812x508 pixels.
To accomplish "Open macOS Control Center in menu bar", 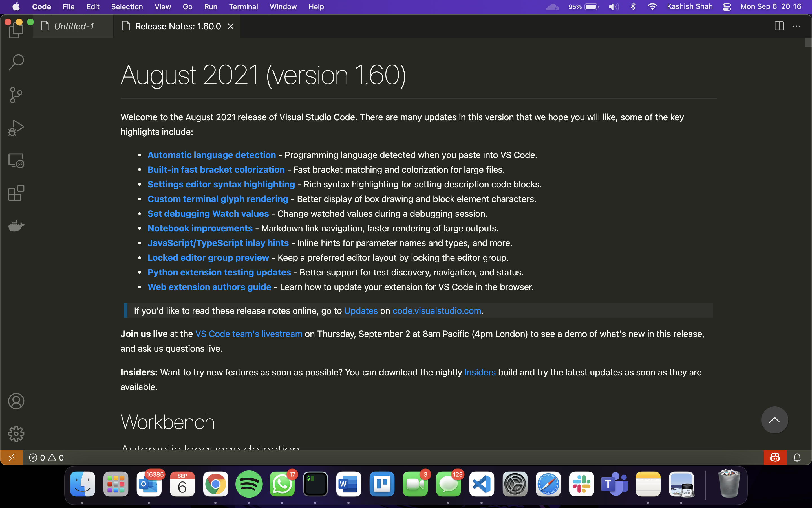I will (727, 7).
